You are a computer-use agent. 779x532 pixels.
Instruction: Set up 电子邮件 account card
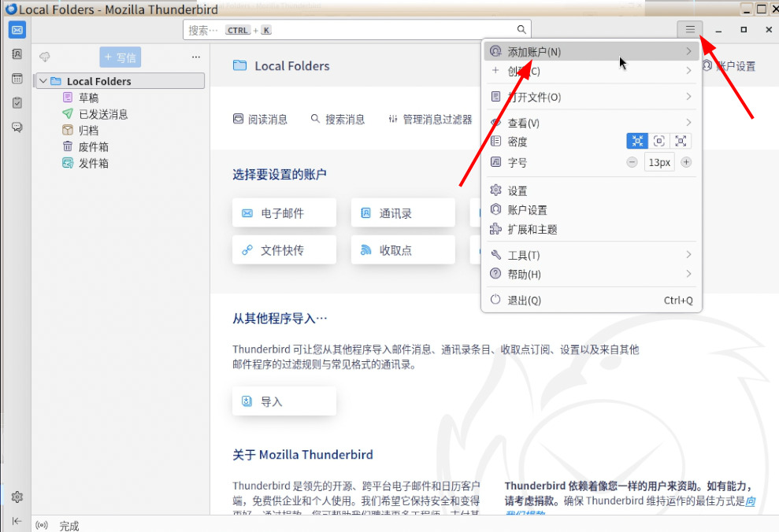(284, 213)
